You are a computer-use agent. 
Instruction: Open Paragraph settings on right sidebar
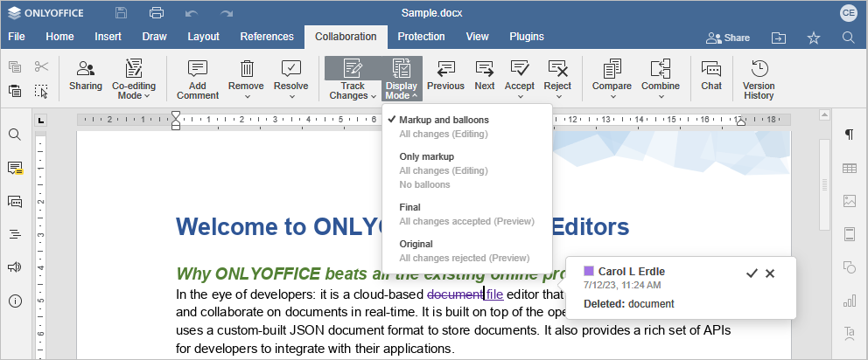[x=849, y=135]
